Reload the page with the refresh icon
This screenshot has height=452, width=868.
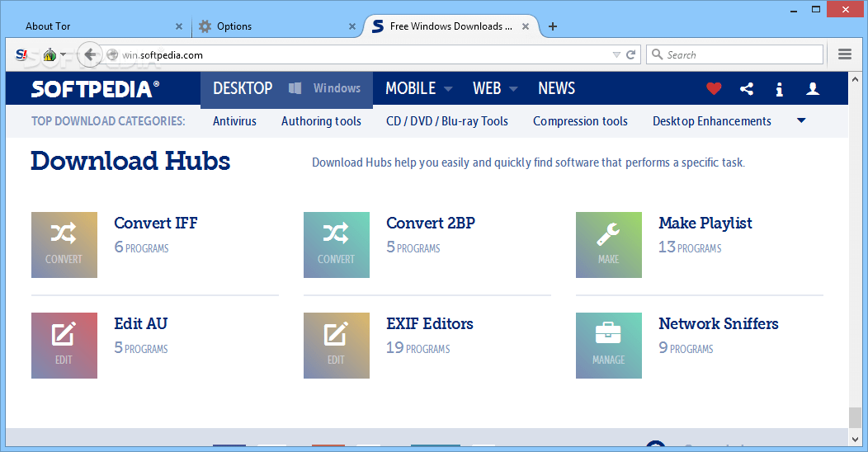click(x=630, y=54)
